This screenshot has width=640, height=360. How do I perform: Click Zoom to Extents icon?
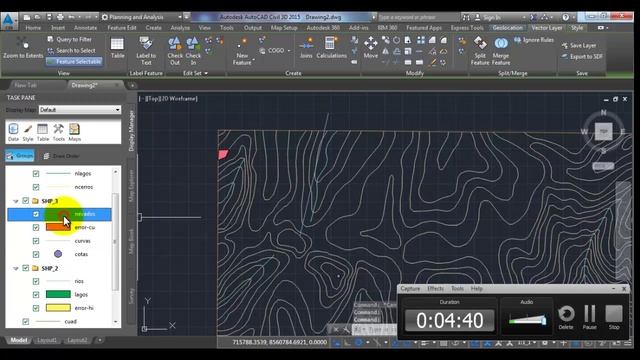[x=22, y=48]
